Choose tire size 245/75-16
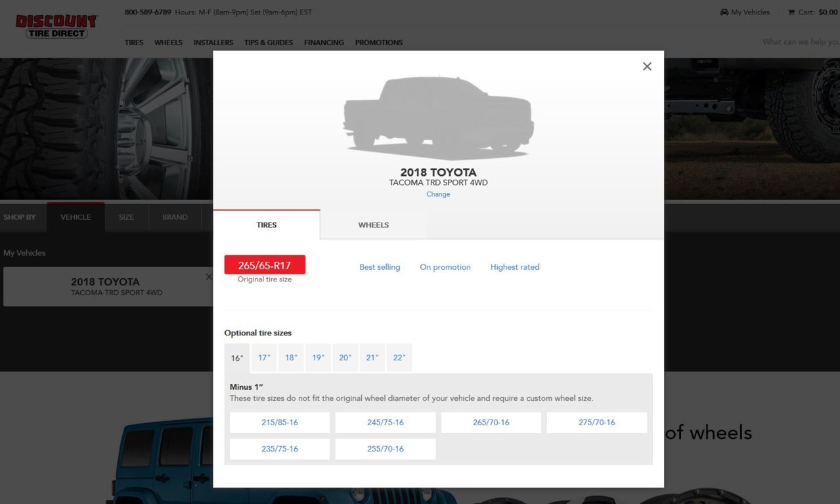The image size is (840, 504). (x=386, y=423)
